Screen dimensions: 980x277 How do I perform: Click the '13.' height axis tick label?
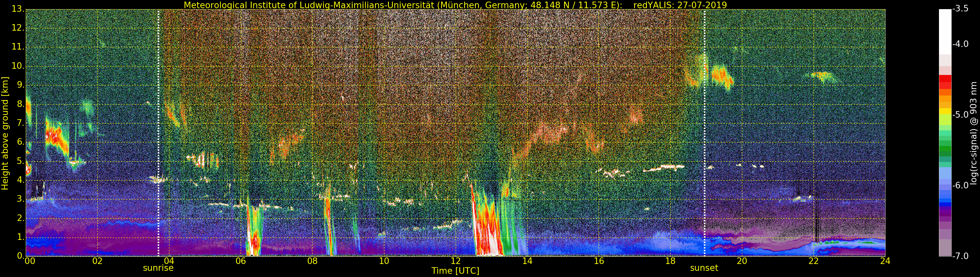(18, 8)
